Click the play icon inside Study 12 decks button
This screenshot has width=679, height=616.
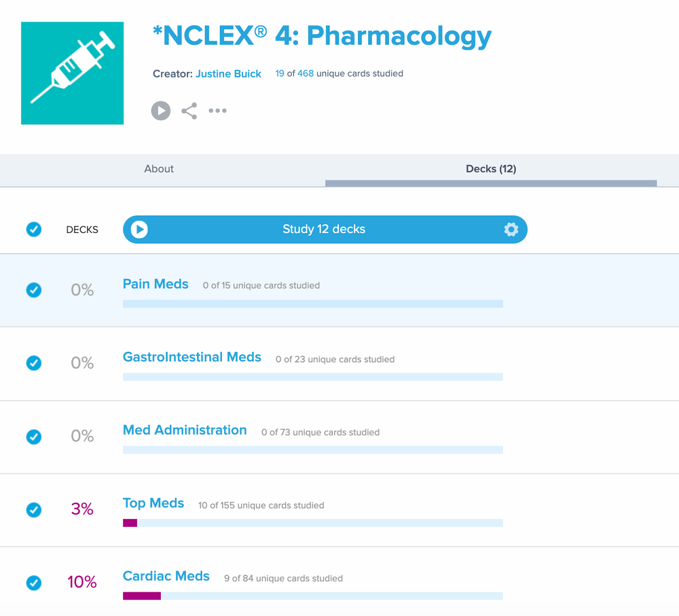(x=139, y=230)
